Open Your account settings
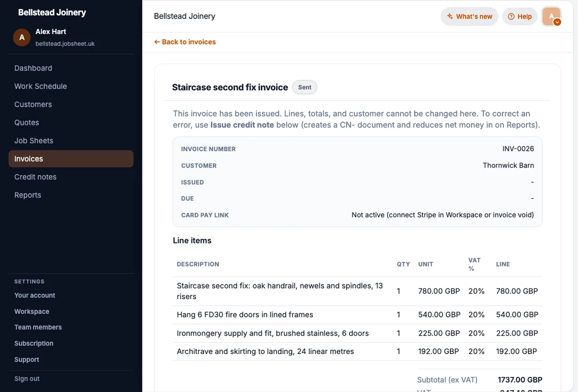578x392 pixels. tap(35, 295)
